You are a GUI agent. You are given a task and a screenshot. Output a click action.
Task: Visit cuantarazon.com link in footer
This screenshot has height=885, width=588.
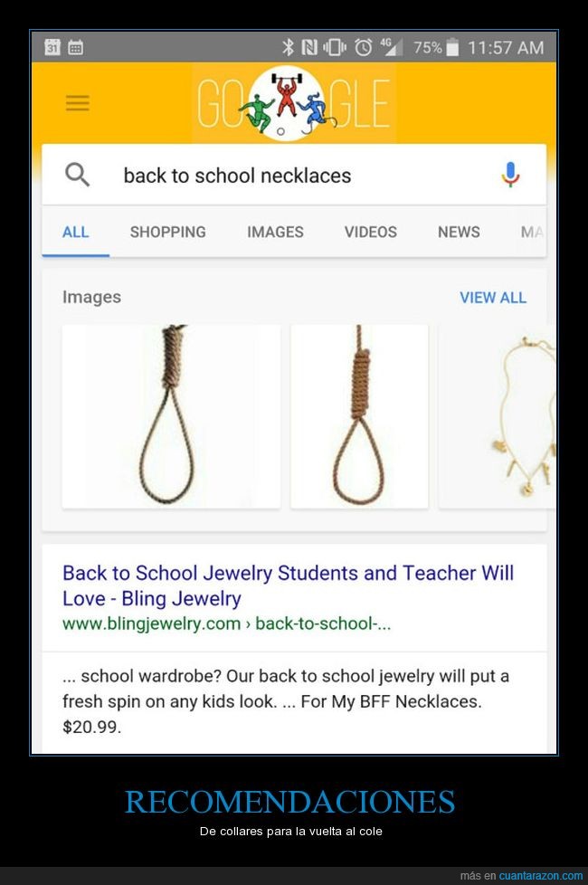[541, 875]
